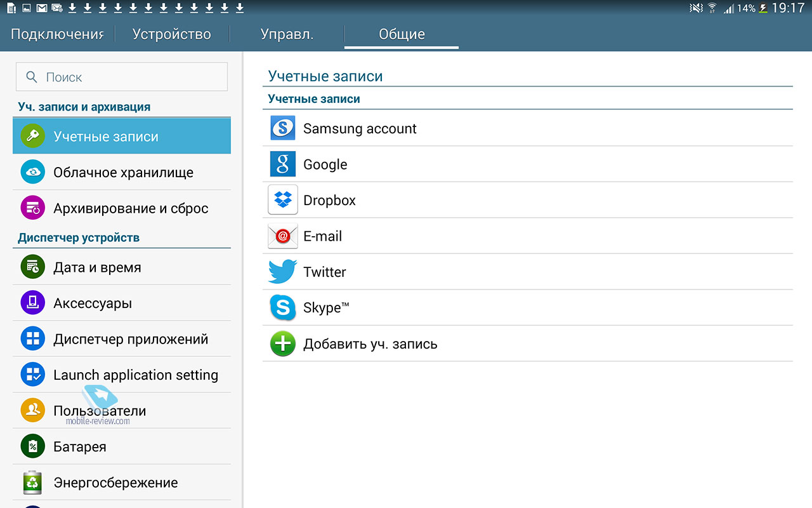Image resolution: width=812 pixels, height=508 pixels.
Task: Tap the signal strength status icon
Action: 729,8
